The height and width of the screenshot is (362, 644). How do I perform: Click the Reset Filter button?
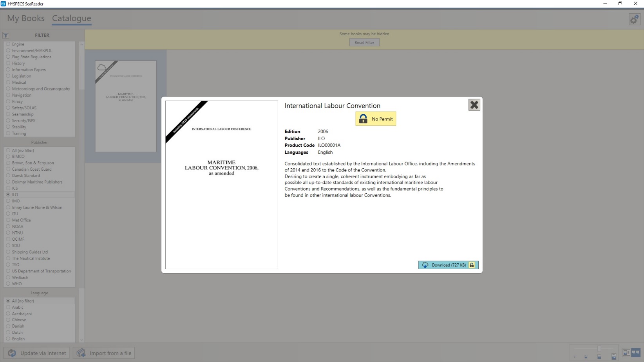tap(364, 42)
